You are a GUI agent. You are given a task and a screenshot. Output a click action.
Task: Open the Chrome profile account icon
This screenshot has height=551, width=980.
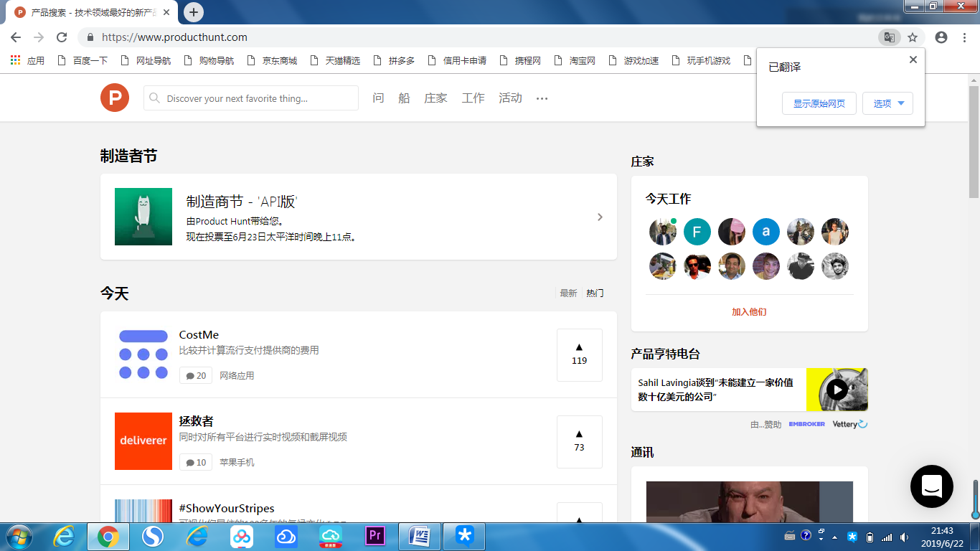pos(941,37)
